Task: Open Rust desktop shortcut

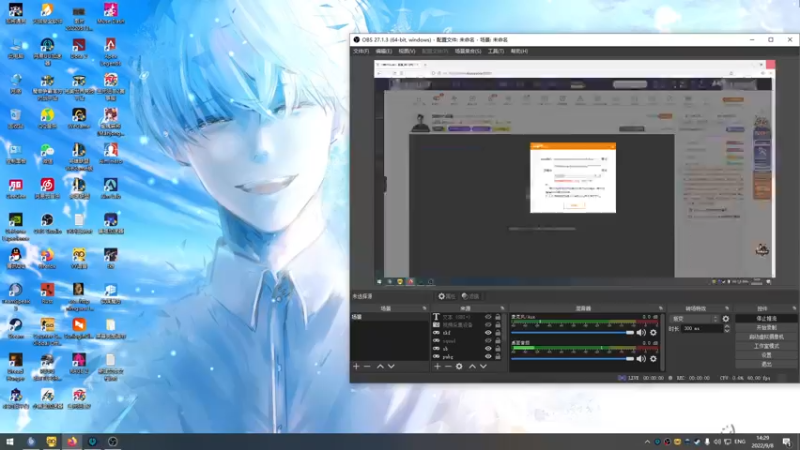Action: [47, 294]
